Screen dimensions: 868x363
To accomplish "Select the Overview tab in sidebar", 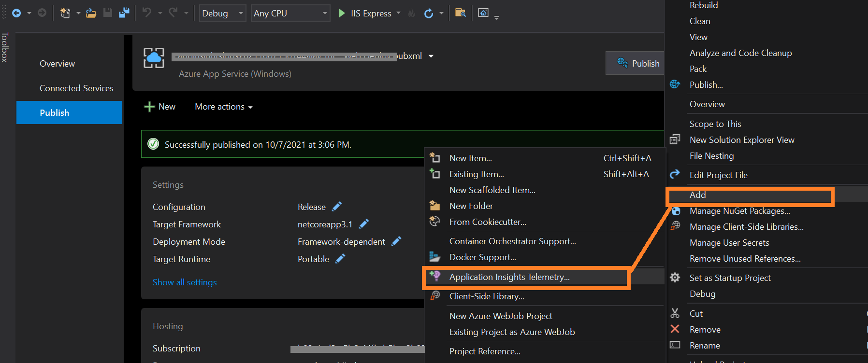I will [57, 64].
